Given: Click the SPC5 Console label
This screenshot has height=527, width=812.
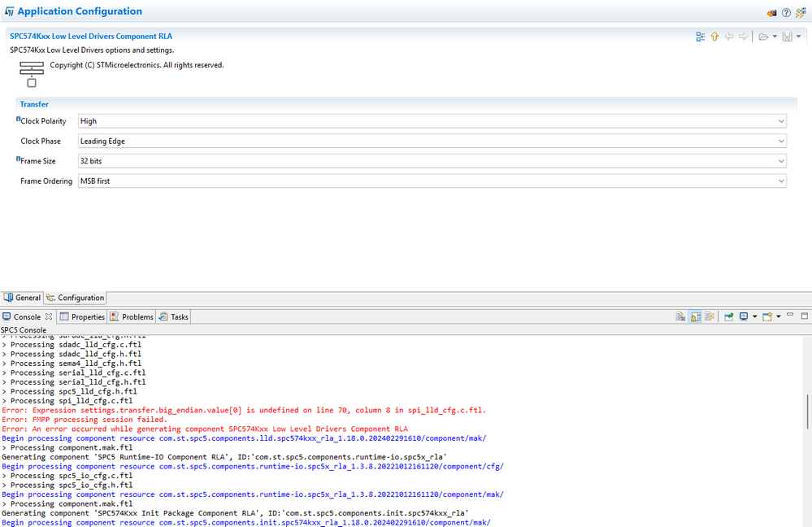Looking at the screenshot, I should pyautogui.click(x=24, y=330).
